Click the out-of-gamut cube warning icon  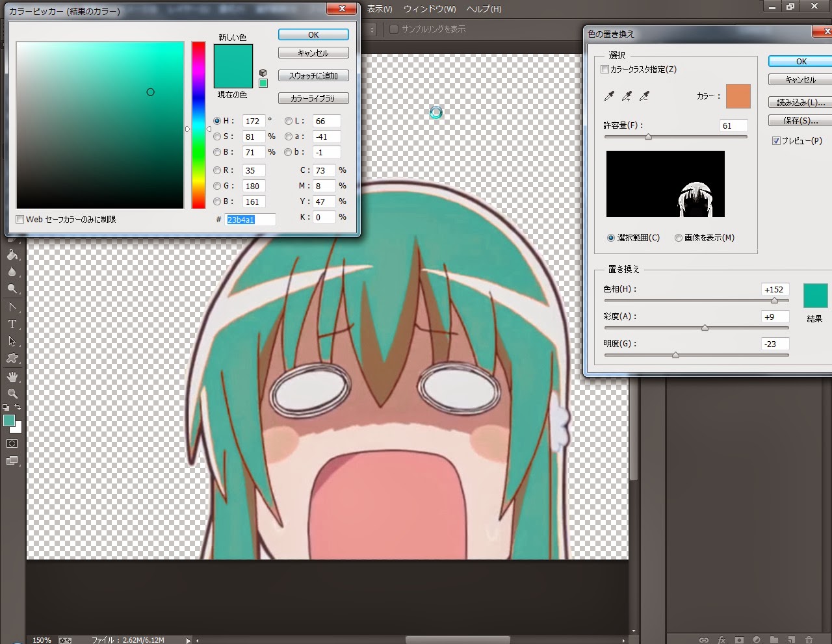tap(263, 73)
